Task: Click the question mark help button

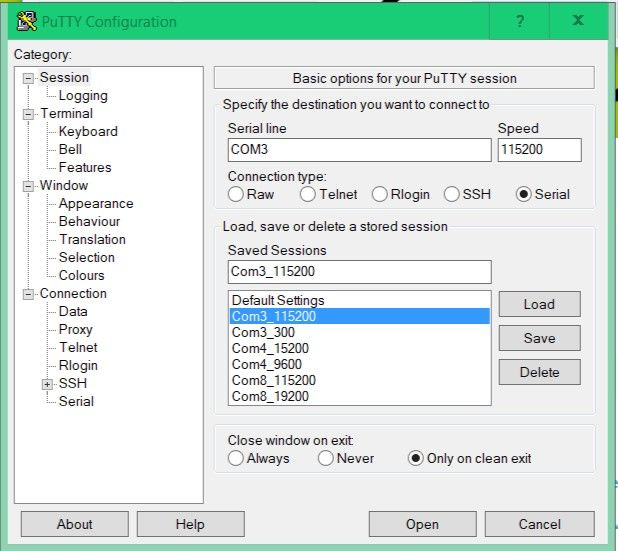Action: [520, 21]
